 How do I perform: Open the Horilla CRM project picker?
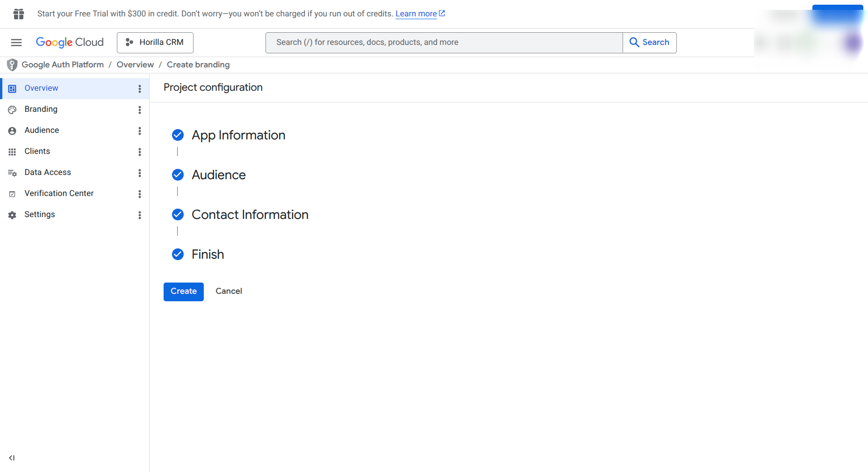(155, 43)
